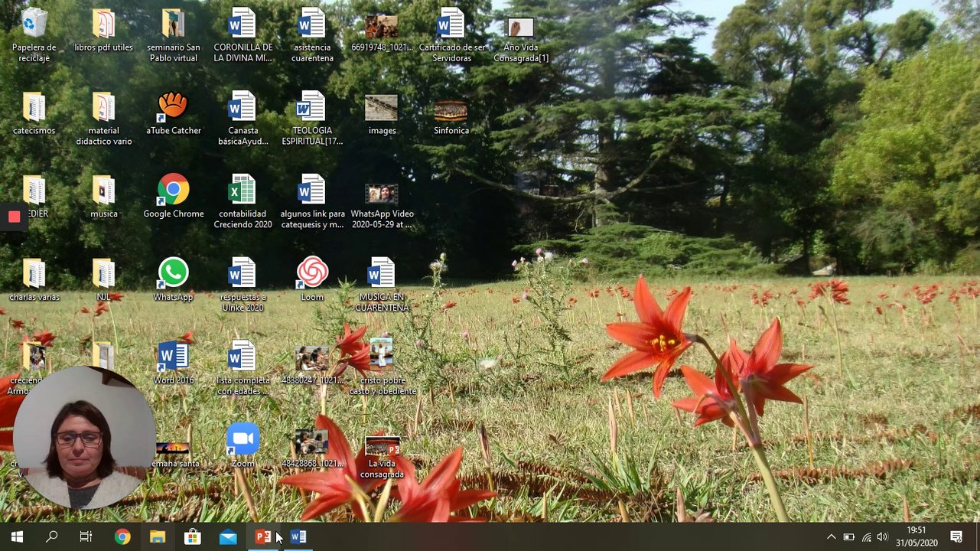980x551 pixels.
Task: Open the taskbar search magnifier
Action: [x=52, y=537]
